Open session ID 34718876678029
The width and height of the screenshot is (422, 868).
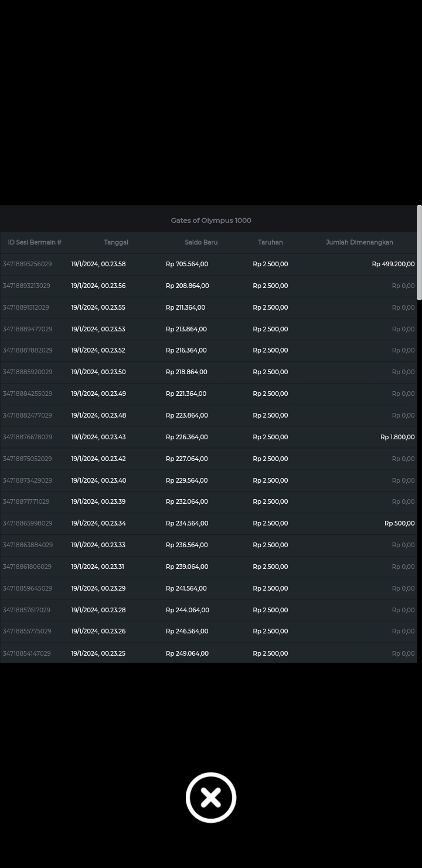coord(28,437)
